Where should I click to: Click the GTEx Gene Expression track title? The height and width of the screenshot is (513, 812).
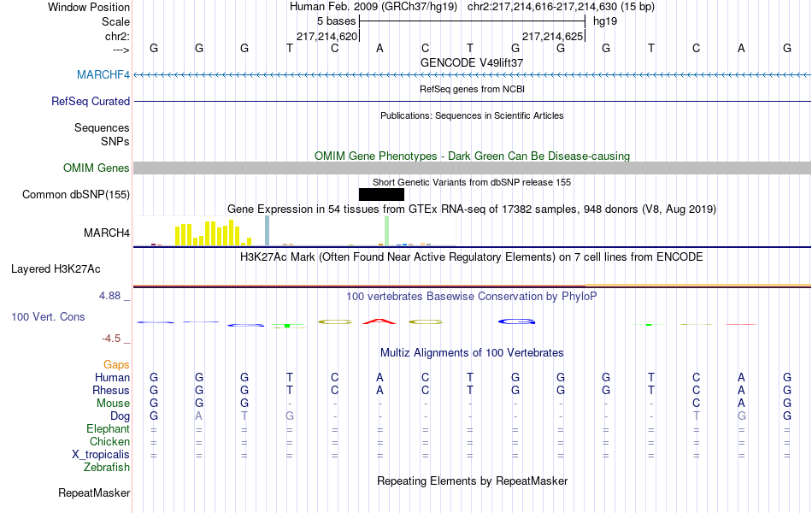pos(472,209)
